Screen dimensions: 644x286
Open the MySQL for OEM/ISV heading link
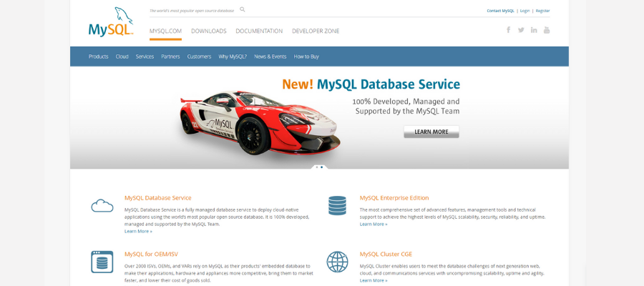(151, 254)
